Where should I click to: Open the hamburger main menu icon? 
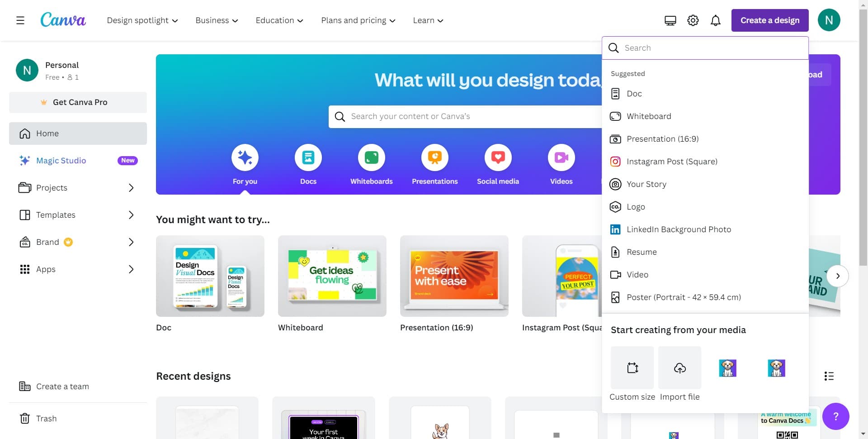(x=20, y=20)
